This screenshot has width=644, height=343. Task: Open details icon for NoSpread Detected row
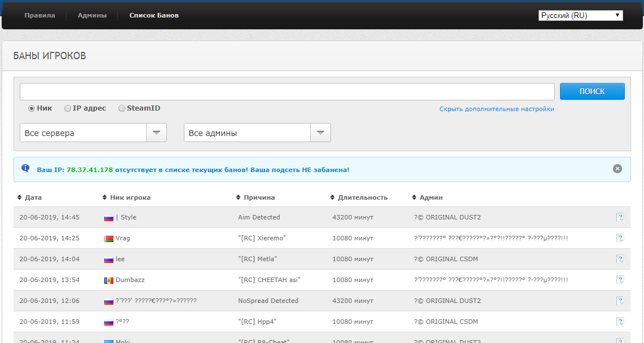click(620, 301)
